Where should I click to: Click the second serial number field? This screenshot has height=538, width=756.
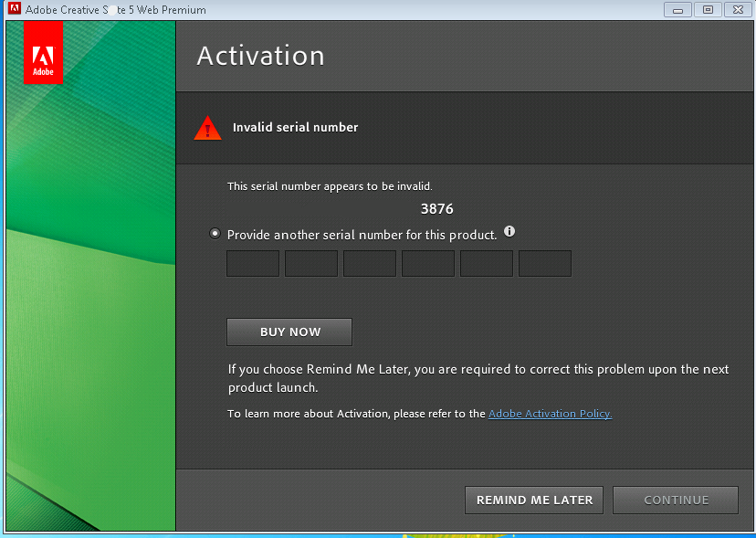pyautogui.click(x=311, y=263)
